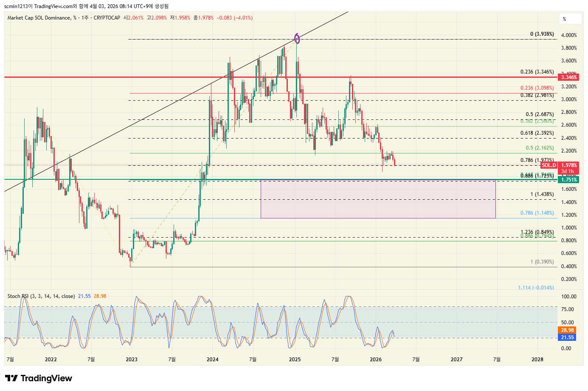
Task: Click the Market Cap SOL Dominance legend title
Action: 39,18
